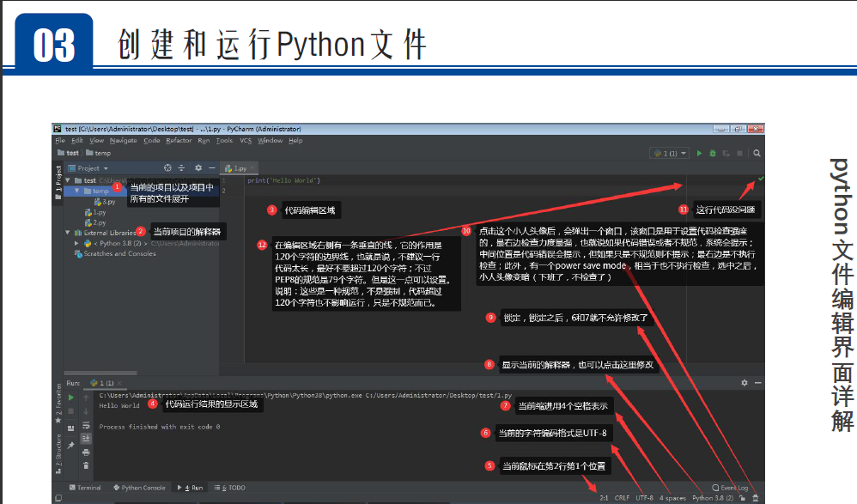Click the Debug bug icon in toolbar
Screen dimensions: 857x504
712,154
